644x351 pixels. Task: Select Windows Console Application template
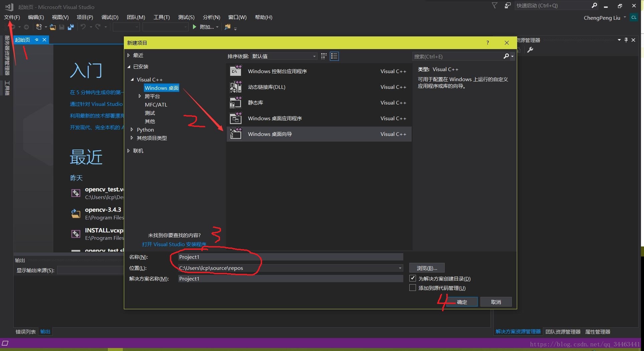point(319,71)
